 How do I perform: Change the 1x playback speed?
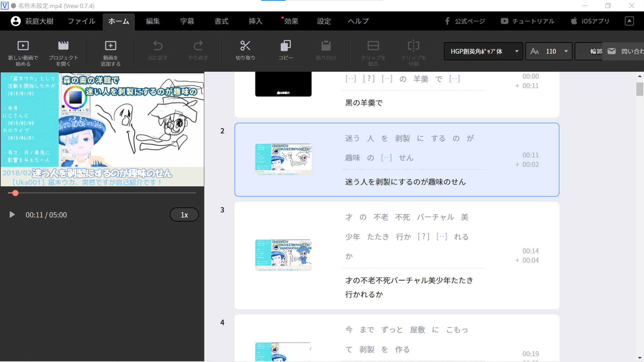184,215
